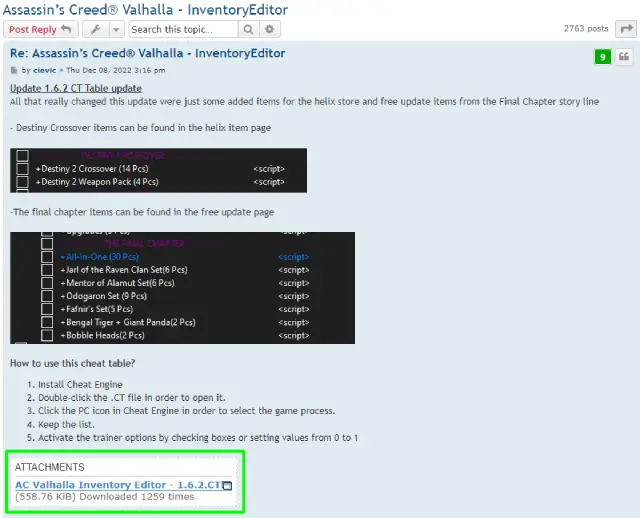Click the 2763 posts count text
The width and height of the screenshot is (640, 518).
586,29
